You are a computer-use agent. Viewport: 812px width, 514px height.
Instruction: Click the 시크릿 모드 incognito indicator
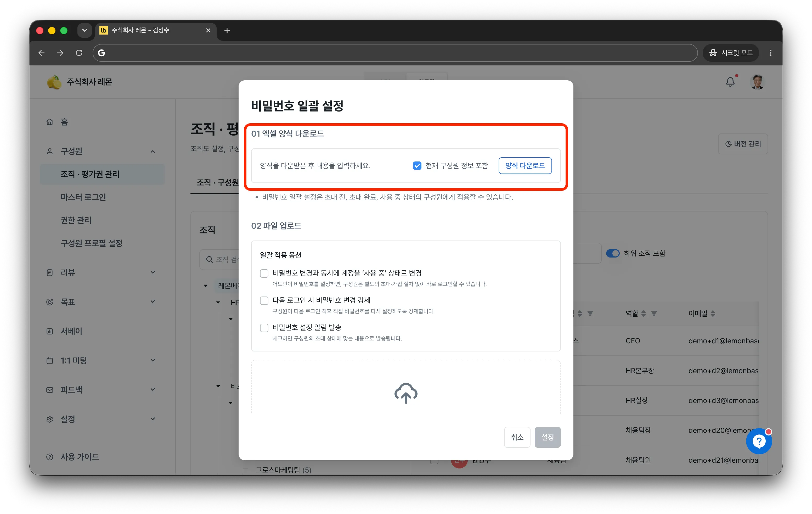731,53
